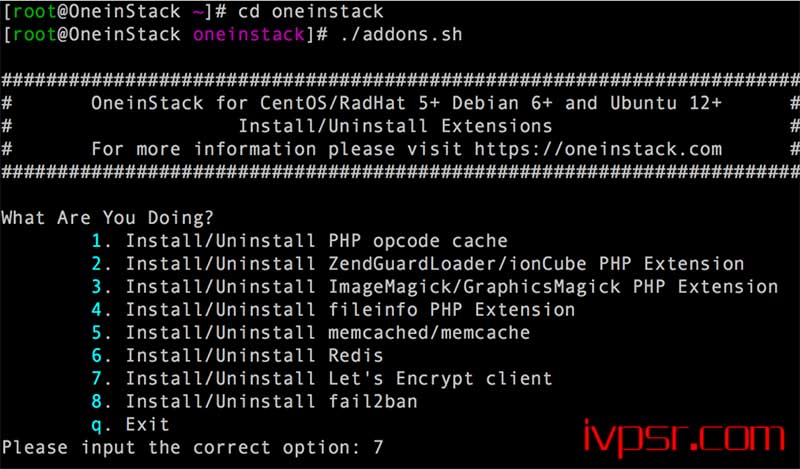
Task: Click the q. Exit menu entry
Action: coord(131,424)
